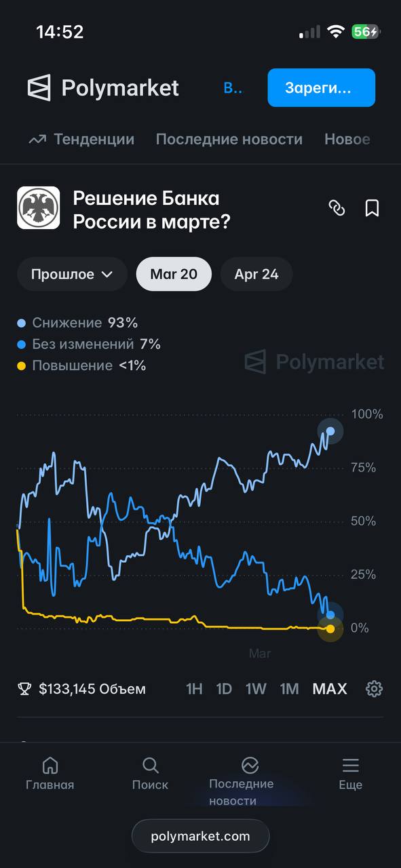
Task: Expand the Прошлое dropdown
Action: coord(72,274)
